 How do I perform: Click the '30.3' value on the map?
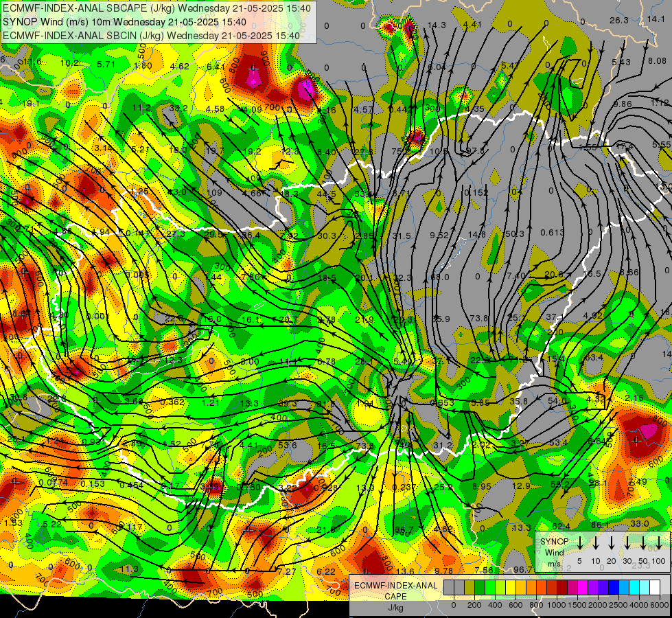click(x=327, y=236)
